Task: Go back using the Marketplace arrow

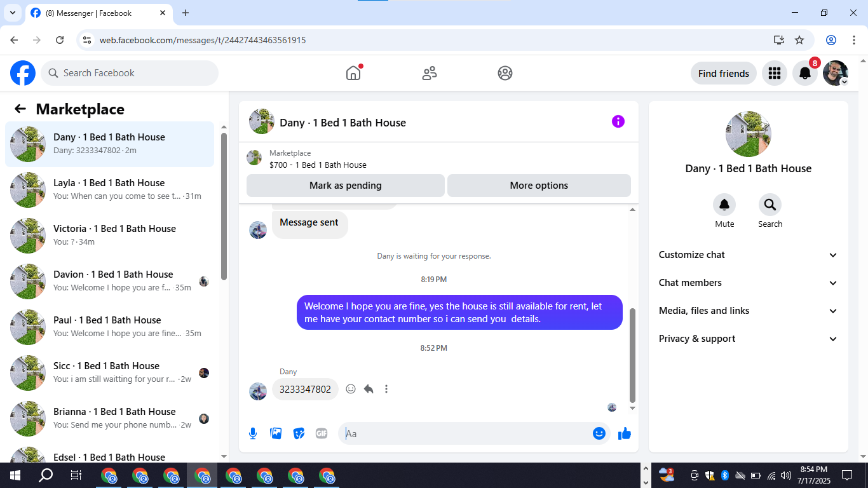Action: click(x=20, y=109)
